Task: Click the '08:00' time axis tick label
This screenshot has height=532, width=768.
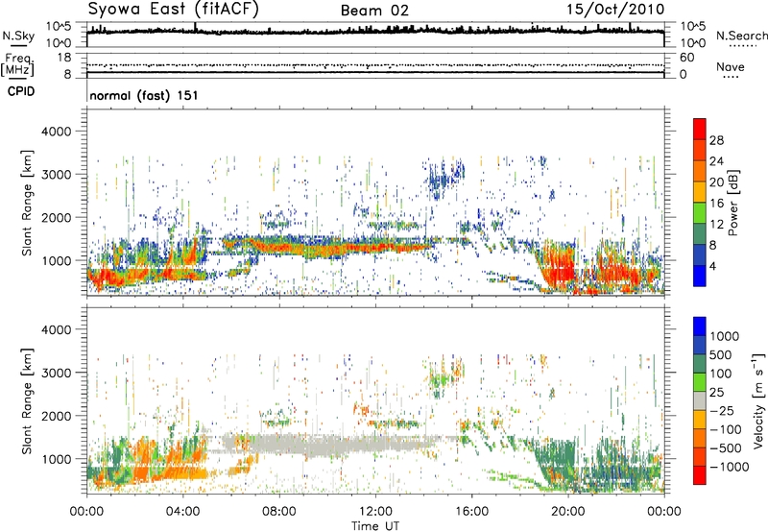Action: [x=279, y=512]
